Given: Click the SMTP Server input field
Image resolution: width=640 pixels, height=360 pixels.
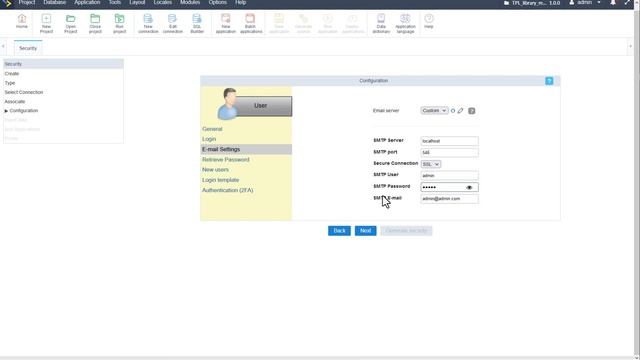Looking at the screenshot, I should (x=449, y=141).
